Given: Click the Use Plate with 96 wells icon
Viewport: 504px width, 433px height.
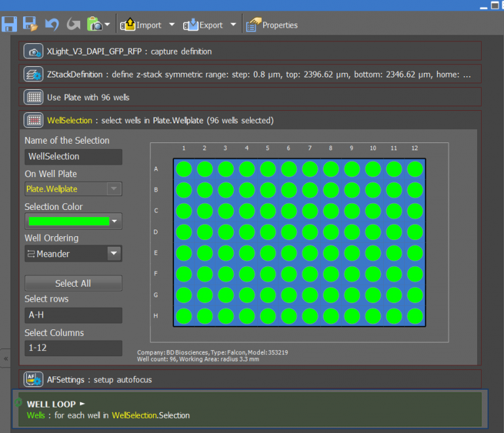Looking at the screenshot, I should [33, 97].
